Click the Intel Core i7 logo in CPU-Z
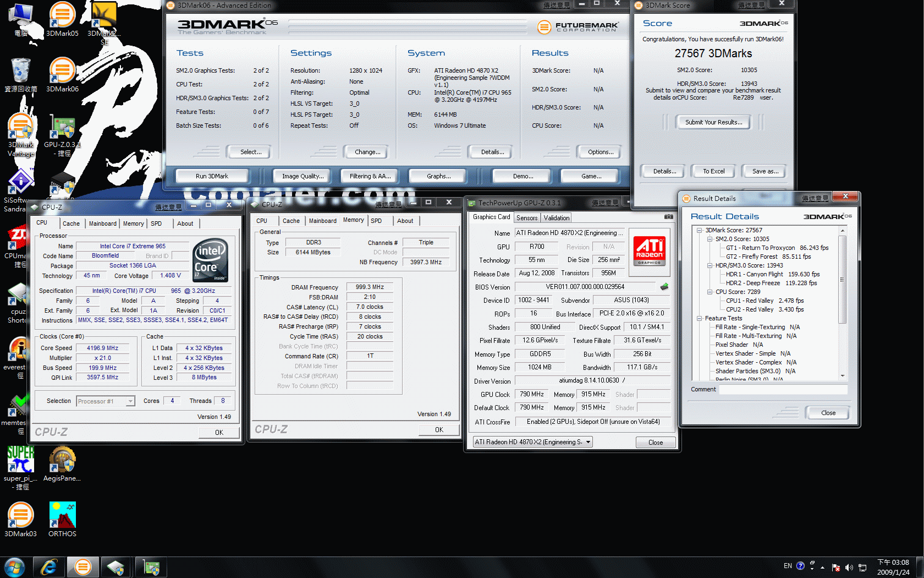924x578 pixels. [210, 260]
